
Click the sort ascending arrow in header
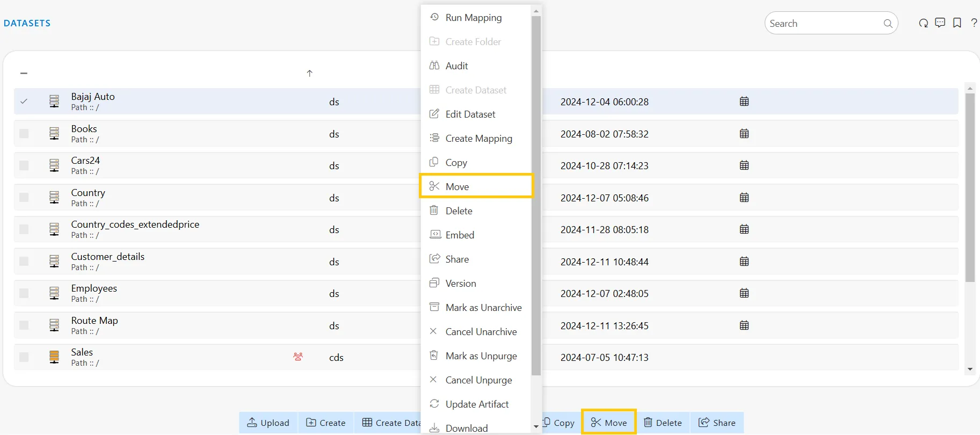point(309,73)
